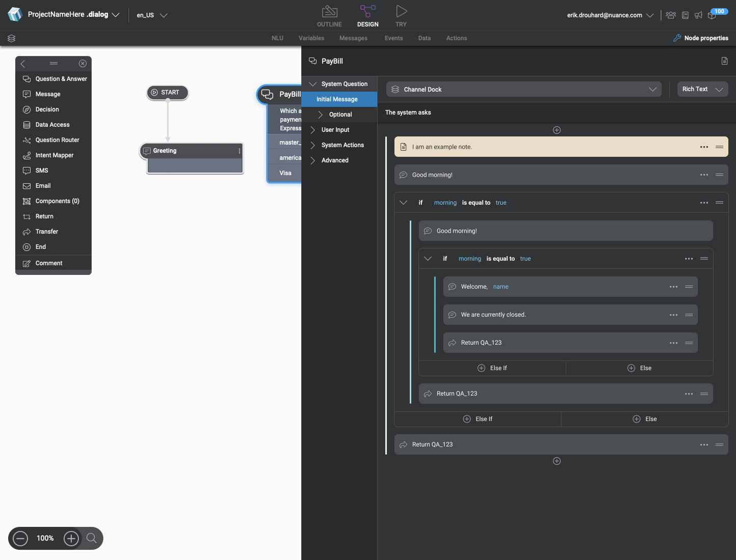Open the Data tab
736x560 pixels.
(424, 38)
